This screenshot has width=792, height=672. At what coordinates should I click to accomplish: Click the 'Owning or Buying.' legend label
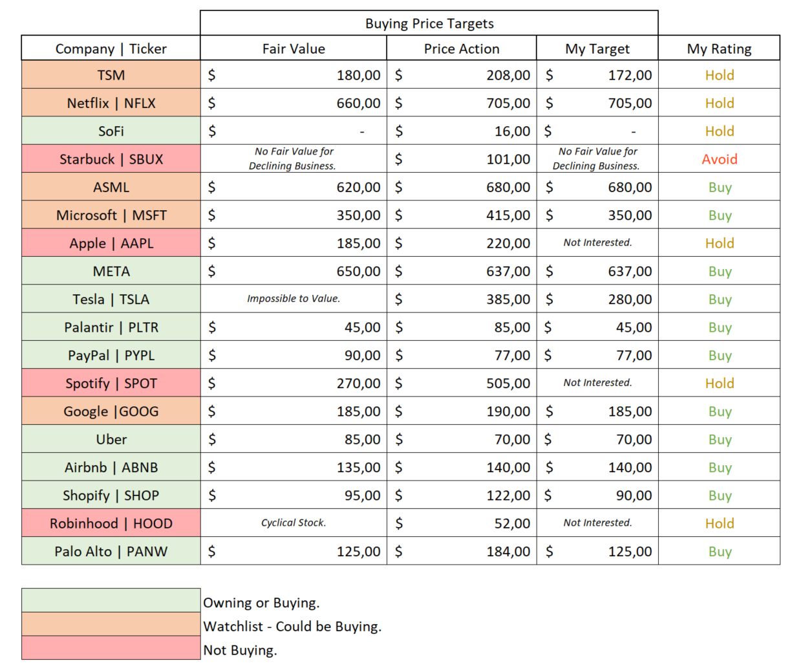(x=261, y=603)
